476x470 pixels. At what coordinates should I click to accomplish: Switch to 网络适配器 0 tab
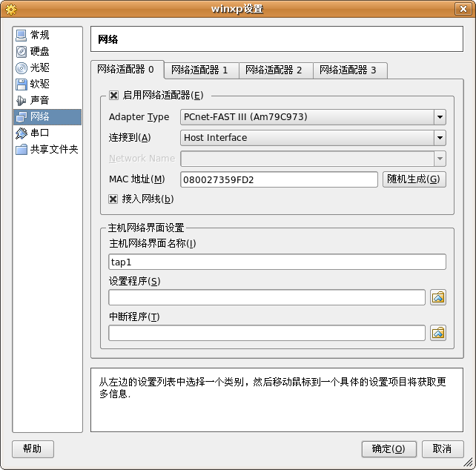coord(128,70)
